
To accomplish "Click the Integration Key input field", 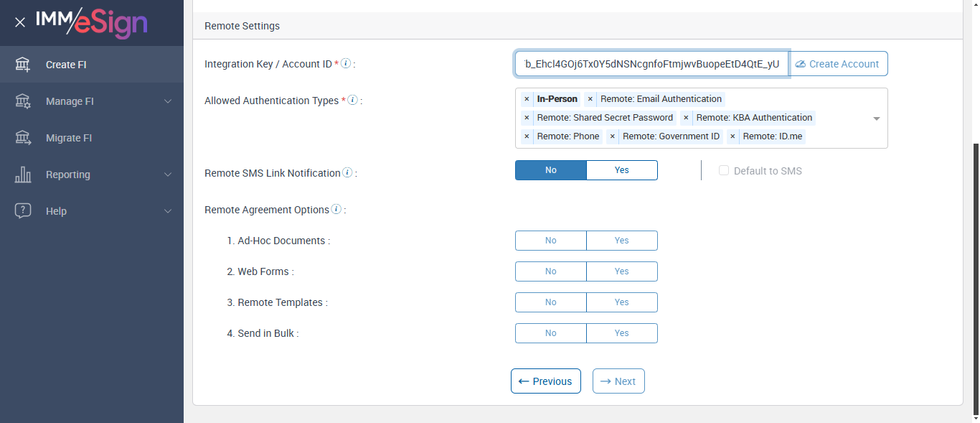I will pos(651,64).
